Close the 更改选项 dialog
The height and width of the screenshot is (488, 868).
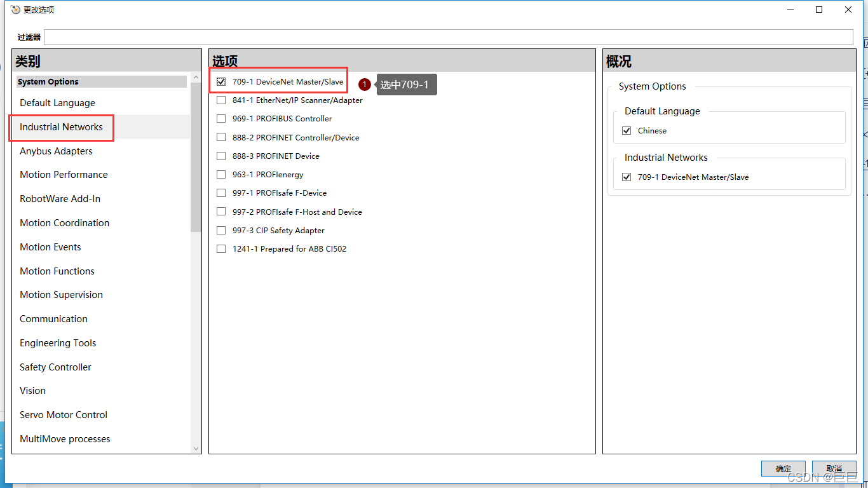click(848, 10)
